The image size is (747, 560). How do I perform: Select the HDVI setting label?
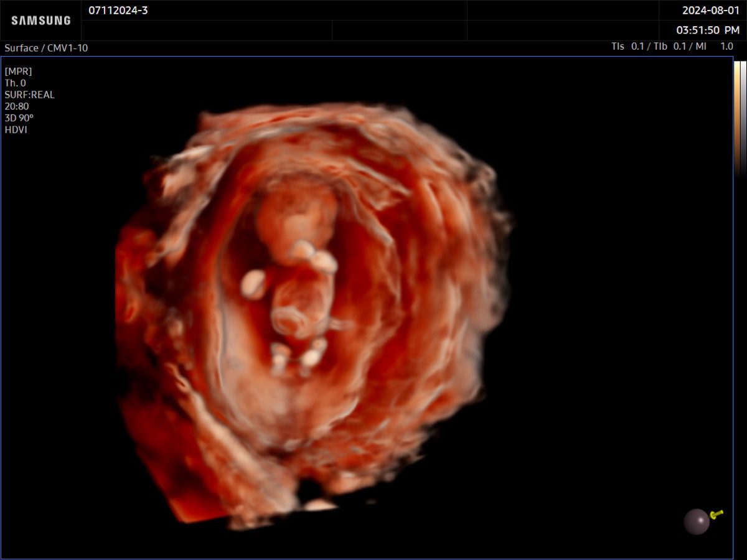pyautogui.click(x=16, y=130)
